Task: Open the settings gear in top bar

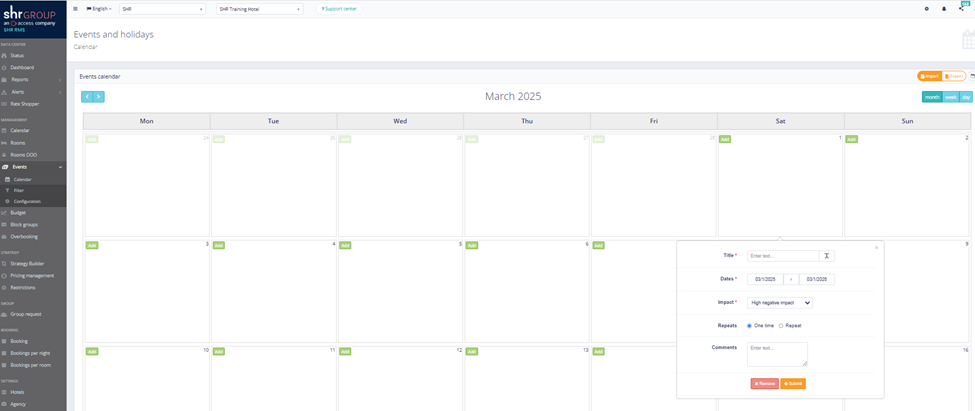Action: pos(926,9)
